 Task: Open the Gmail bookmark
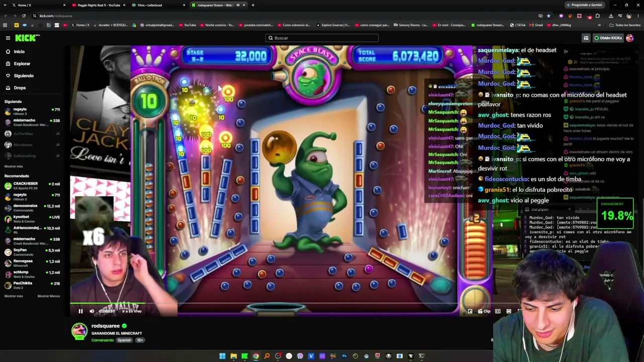[536, 25]
